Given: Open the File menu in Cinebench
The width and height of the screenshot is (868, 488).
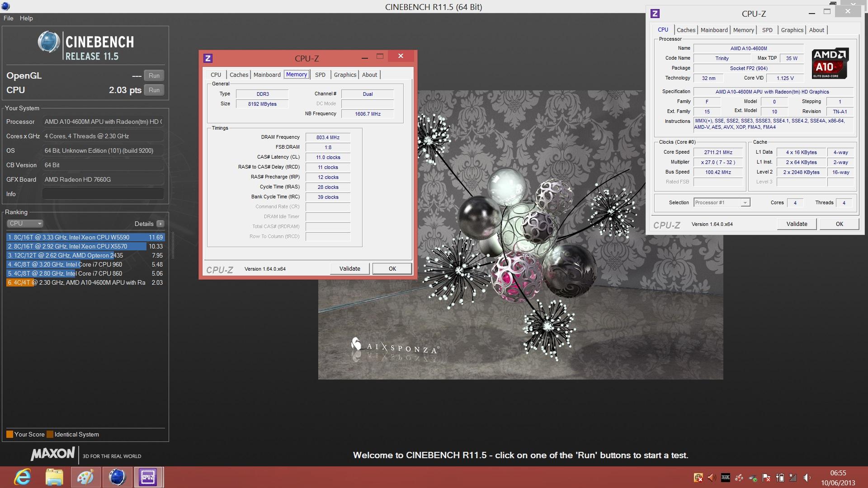Looking at the screenshot, I should coord(9,18).
